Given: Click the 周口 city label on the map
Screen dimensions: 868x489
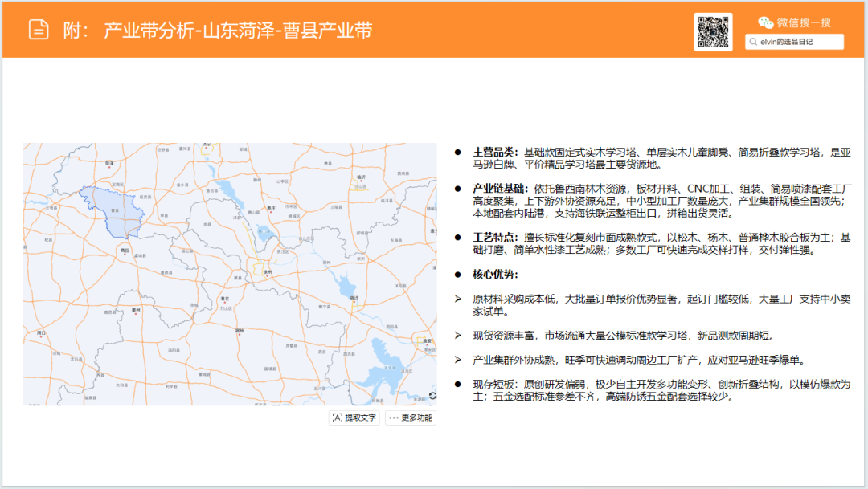Looking at the screenshot, I should tap(41, 333).
